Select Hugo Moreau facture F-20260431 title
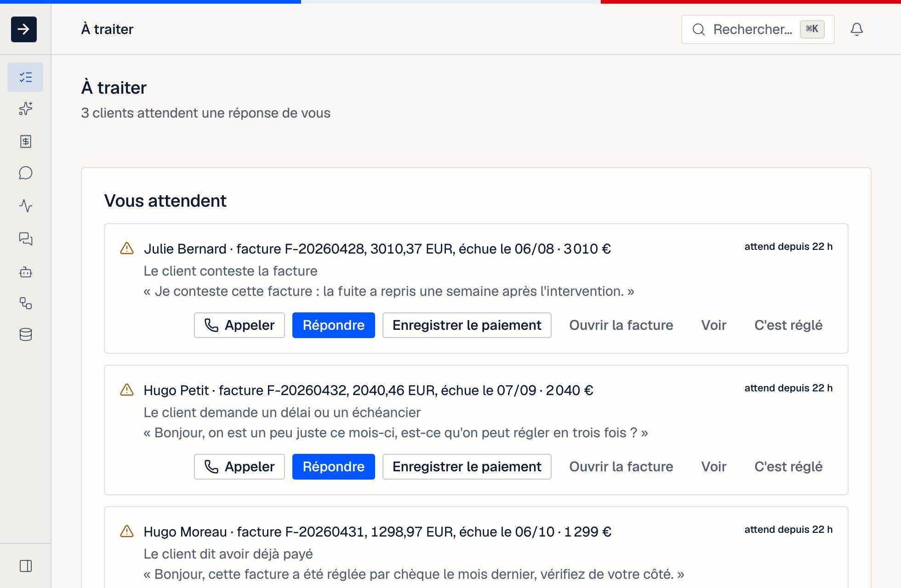The width and height of the screenshot is (901, 588). click(377, 531)
